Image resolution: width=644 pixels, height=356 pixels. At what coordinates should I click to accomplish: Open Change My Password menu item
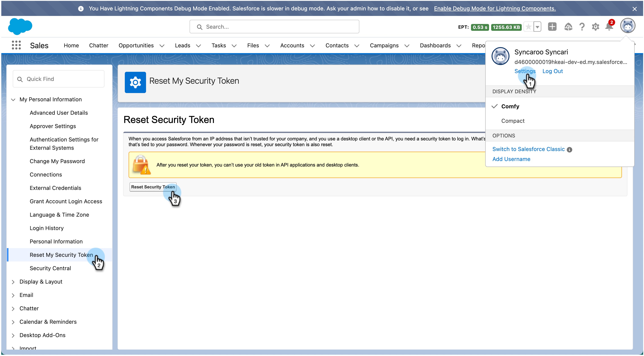click(57, 161)
